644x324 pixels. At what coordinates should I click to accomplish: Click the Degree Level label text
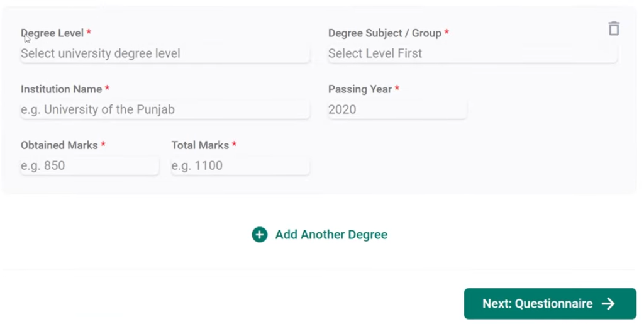[x=52, y=33]
